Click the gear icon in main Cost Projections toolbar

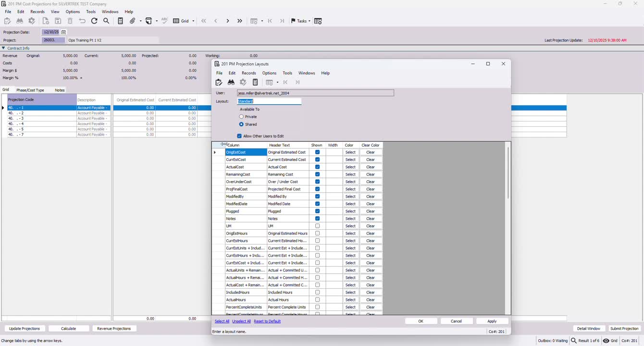pos(32,21)
